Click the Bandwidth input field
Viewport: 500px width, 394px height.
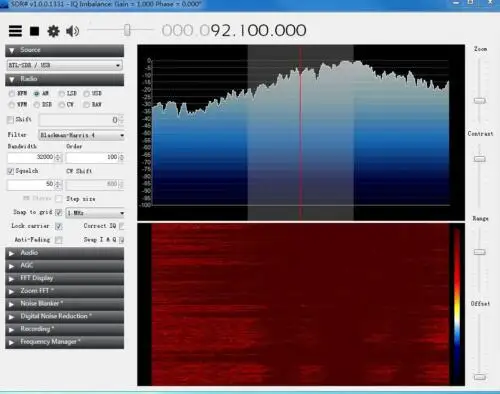coord(31,157)
